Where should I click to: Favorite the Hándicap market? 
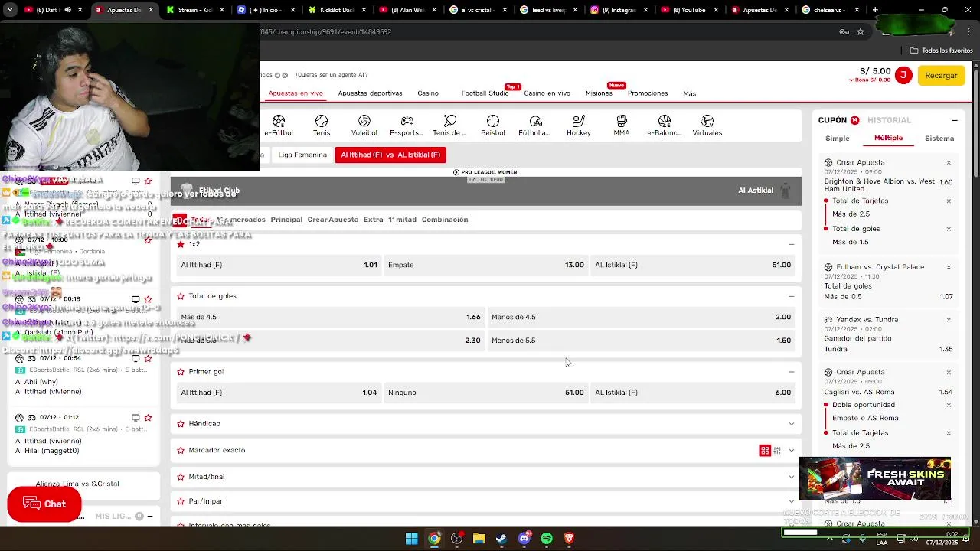tap(181, 424)
